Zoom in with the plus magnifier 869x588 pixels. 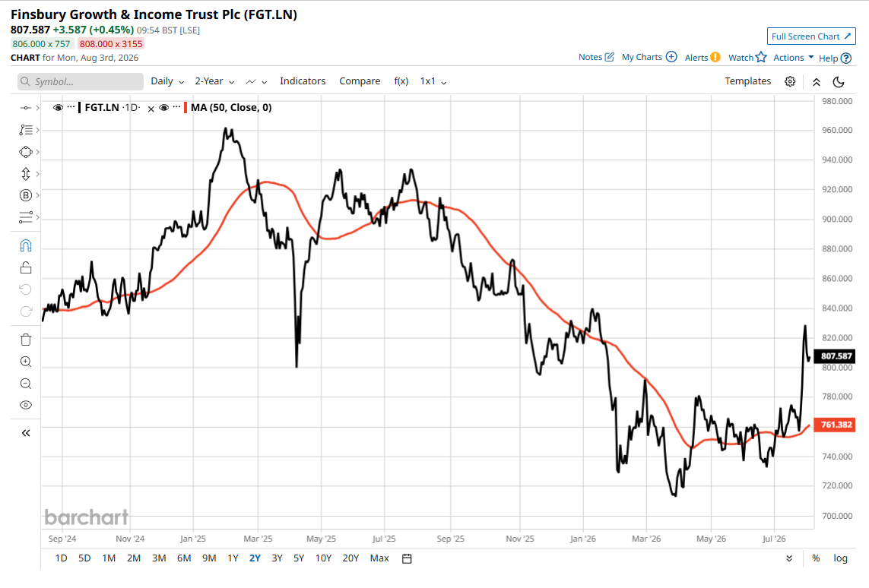(x=26, y=362)
